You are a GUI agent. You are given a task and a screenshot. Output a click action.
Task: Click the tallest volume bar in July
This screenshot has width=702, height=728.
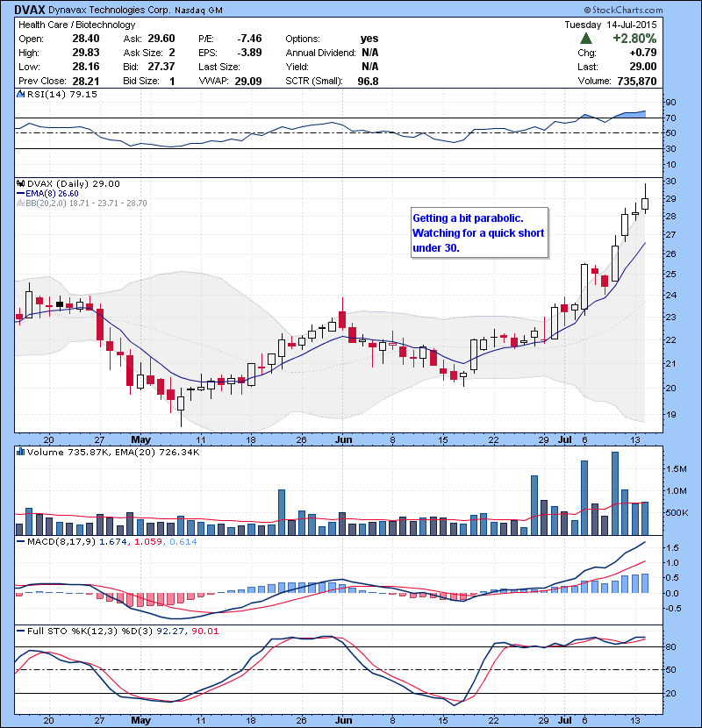pos(614,494)
